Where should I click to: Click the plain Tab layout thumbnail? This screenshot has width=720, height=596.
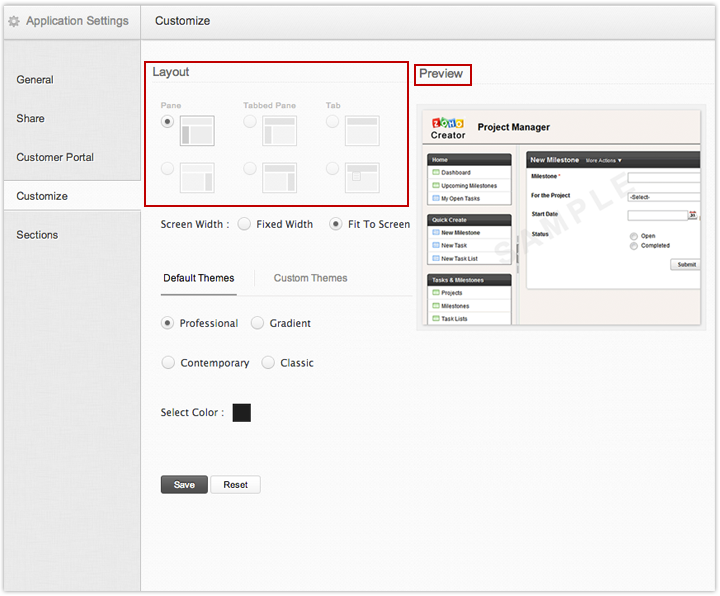point(362,131)
